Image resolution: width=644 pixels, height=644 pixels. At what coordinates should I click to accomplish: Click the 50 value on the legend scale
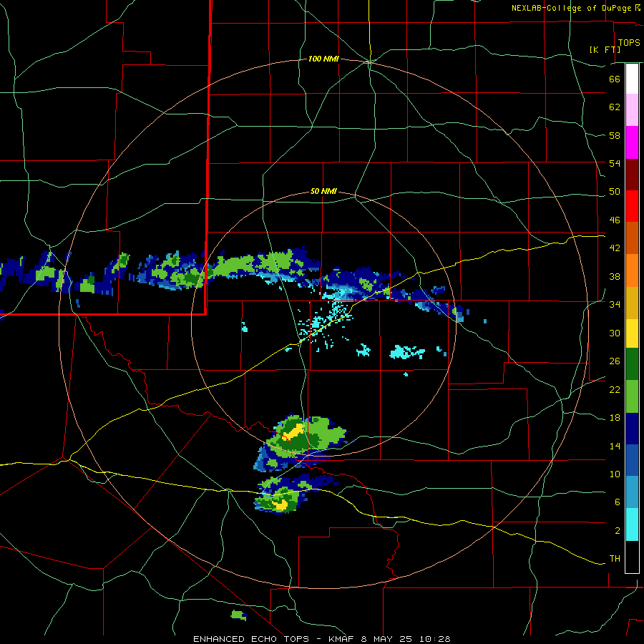tap(615, 192)
